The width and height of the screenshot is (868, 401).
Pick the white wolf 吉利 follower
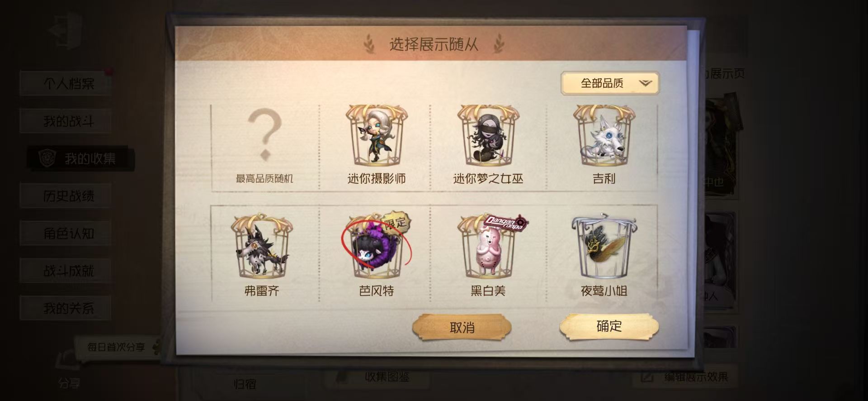(604, 136)
